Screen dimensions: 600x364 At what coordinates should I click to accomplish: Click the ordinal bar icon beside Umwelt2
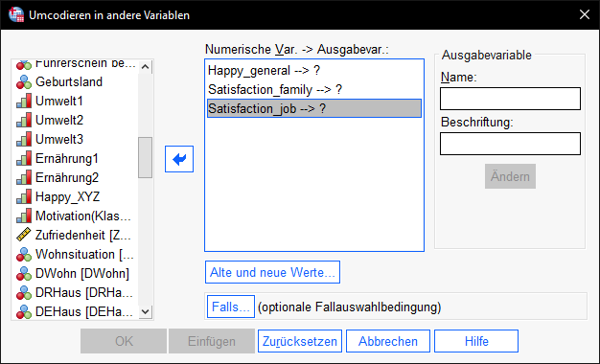click(24, 120)
